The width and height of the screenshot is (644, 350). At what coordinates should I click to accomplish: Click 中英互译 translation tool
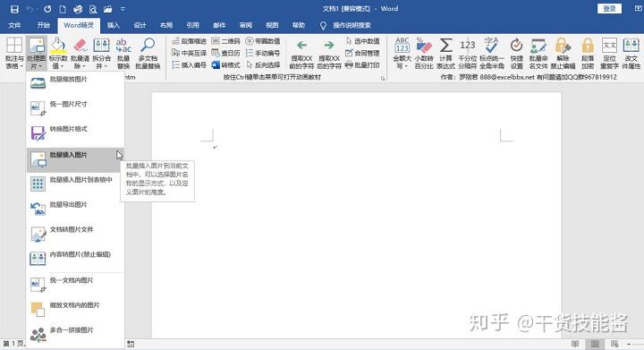point(189,53)
